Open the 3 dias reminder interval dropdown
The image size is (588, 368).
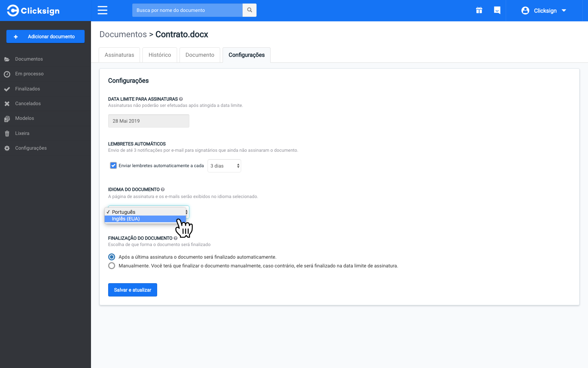tap(224, 166)
